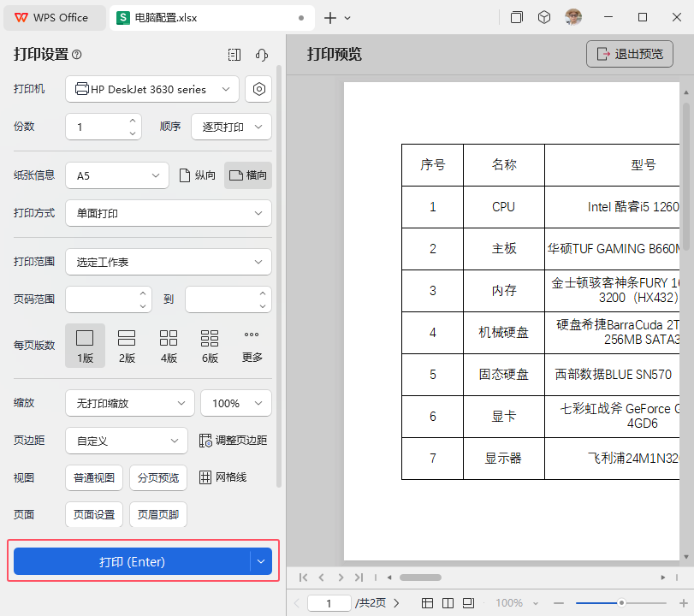Image resolution: width=694 pixels, height=616 pixels.
Task: Select landscape orientation 横向
Action: point(248,175)
